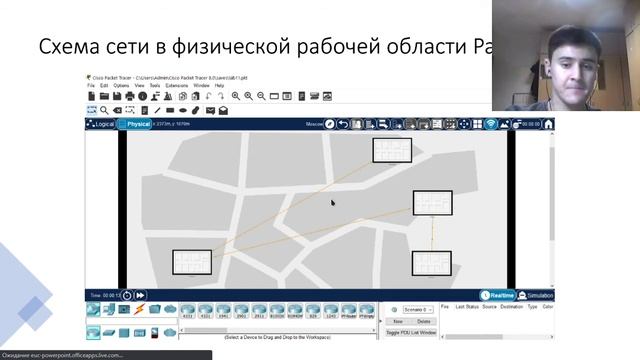Open the View menu

(139, 86)
